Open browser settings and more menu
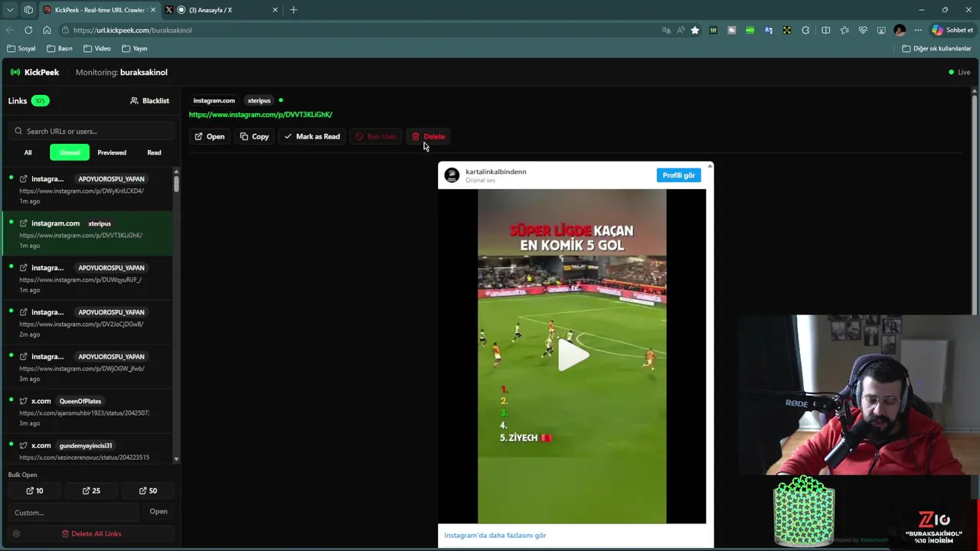980x551 pixels. coord(918,30)
